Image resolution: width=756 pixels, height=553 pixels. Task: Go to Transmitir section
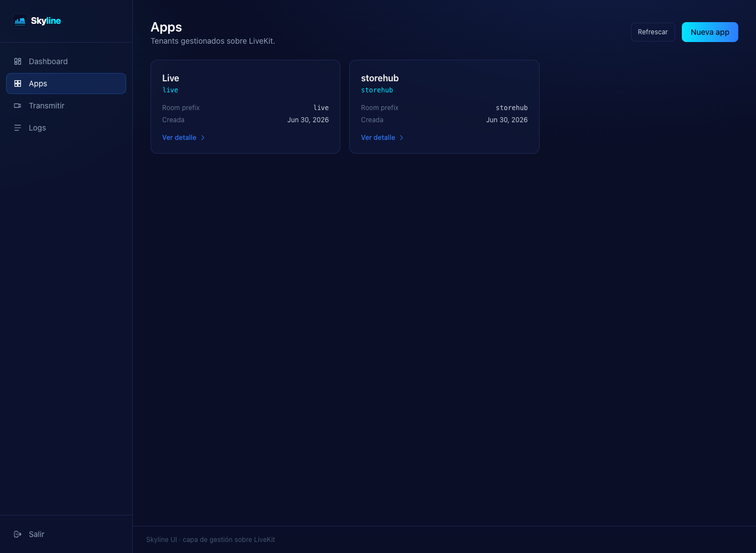(66, 106)
